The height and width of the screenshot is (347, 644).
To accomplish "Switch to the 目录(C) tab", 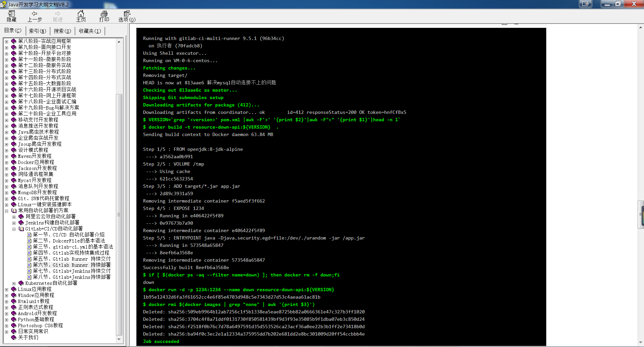I will click(x=13, y=31).
